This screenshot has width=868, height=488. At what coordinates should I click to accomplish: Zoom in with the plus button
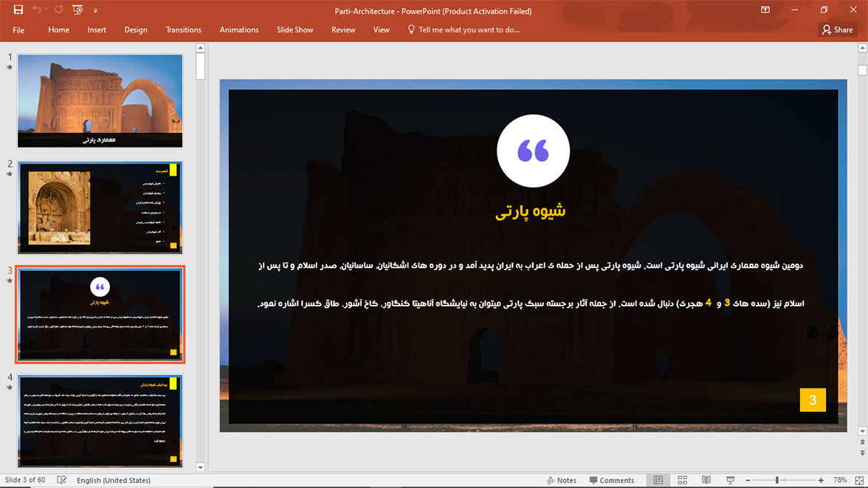coord(821,480)
